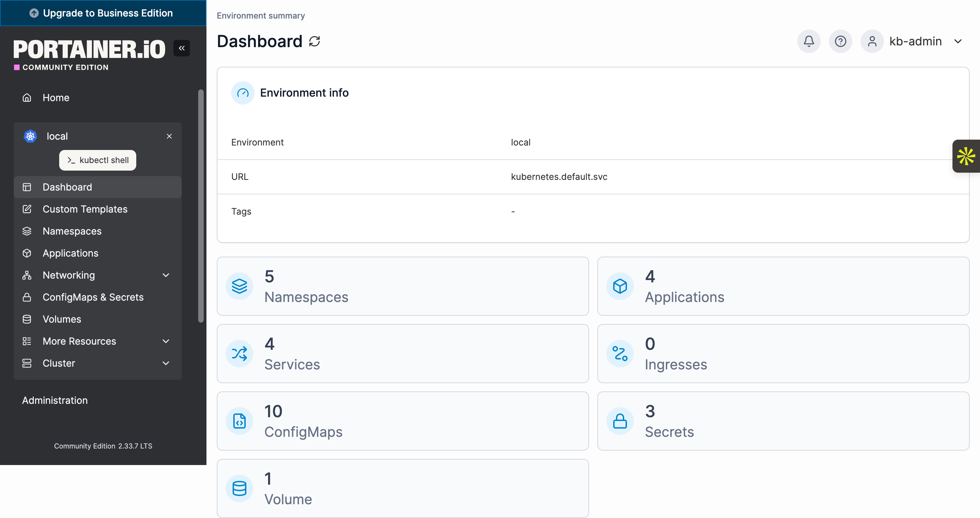Viewport: 980px width, 518px height.
Task: Open the kb-admin user dropdown arrow
Action: point(958,41)
